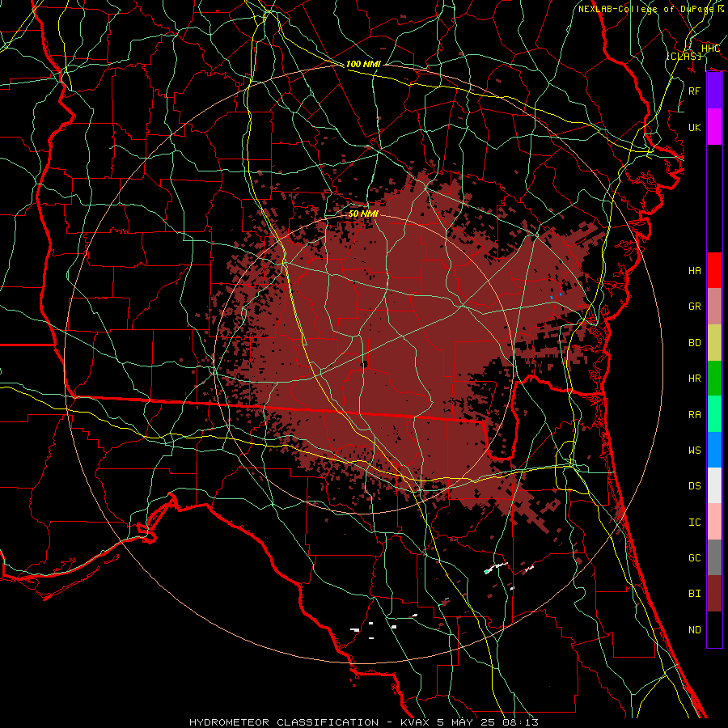
Task: Click the "RA" legend label
Action: pos(694,414)
